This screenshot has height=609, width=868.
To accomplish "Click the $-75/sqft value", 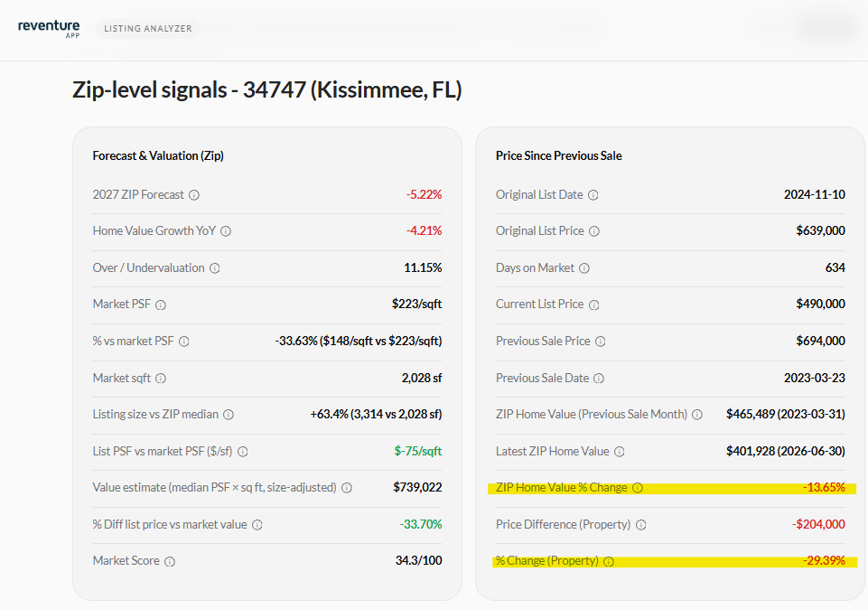I will [418, 451].
